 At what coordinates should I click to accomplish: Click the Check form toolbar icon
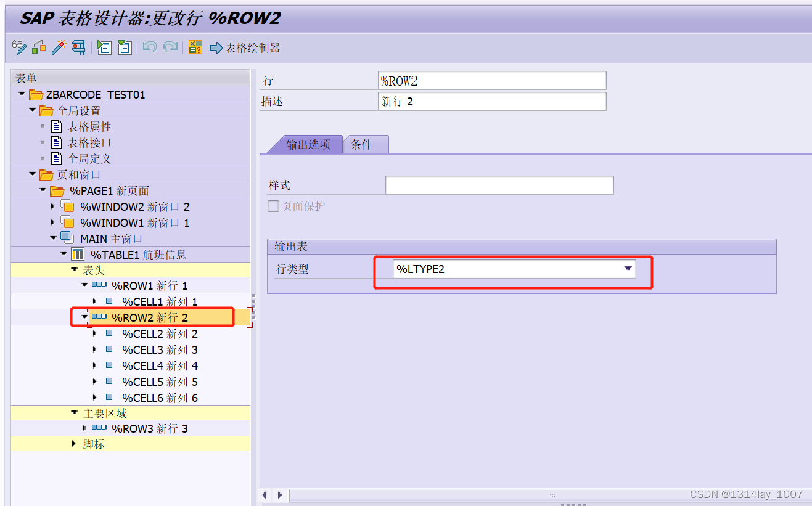pyautogui.click(x=39, y=47)
